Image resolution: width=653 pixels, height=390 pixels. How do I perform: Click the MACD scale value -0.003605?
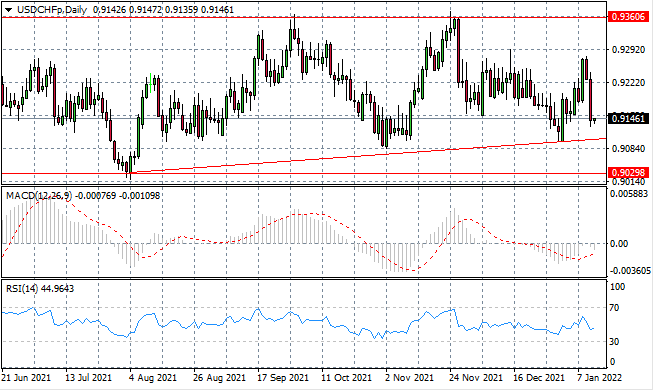pos(630,271)
